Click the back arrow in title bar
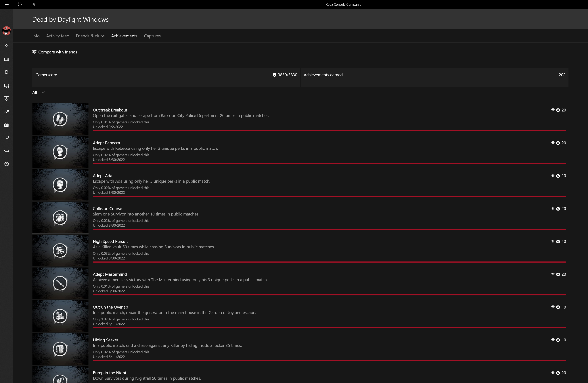 (7, 4)
